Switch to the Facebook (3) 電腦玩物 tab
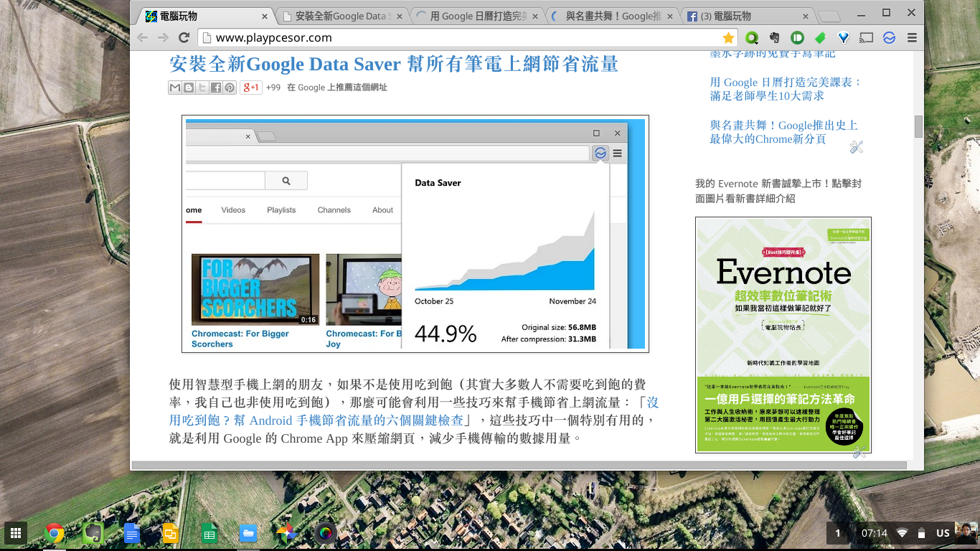Viewport: 980px width, 551px height. tap(746, 16)
